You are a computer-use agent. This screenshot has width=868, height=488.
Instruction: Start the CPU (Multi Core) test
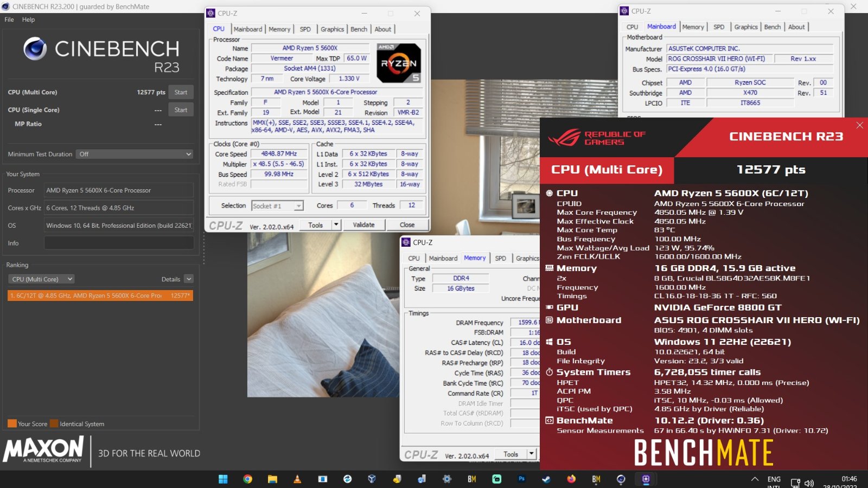[x=181, y=92]
